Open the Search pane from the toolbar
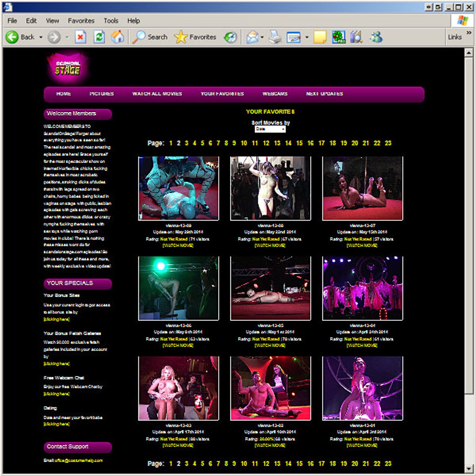The image size is (476, 476). tap(150, 37)
